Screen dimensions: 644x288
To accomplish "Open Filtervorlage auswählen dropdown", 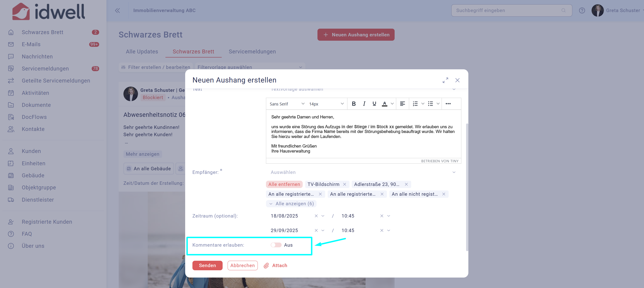I will (250, 67).
